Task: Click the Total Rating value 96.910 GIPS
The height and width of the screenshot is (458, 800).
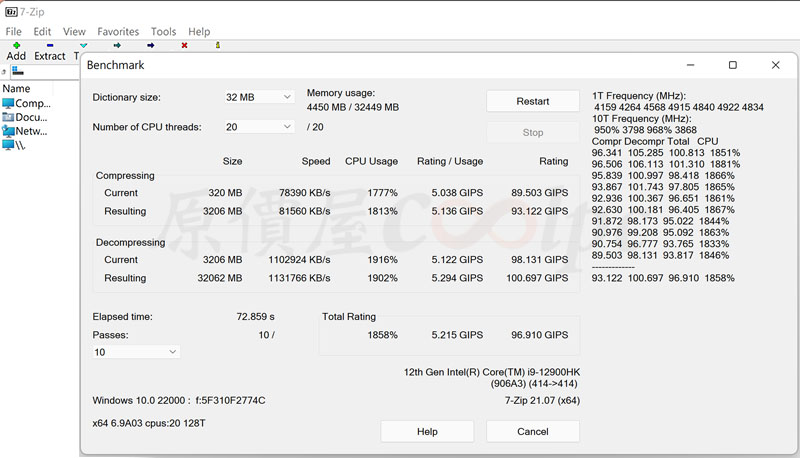Action: 539,335
